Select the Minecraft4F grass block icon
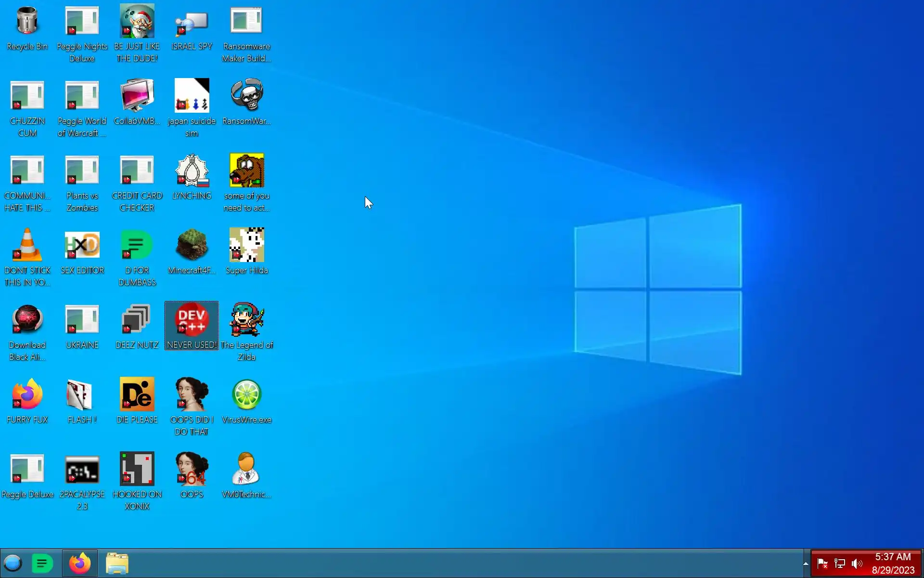This screenshot has height=578, width=924. pos(192,245)
